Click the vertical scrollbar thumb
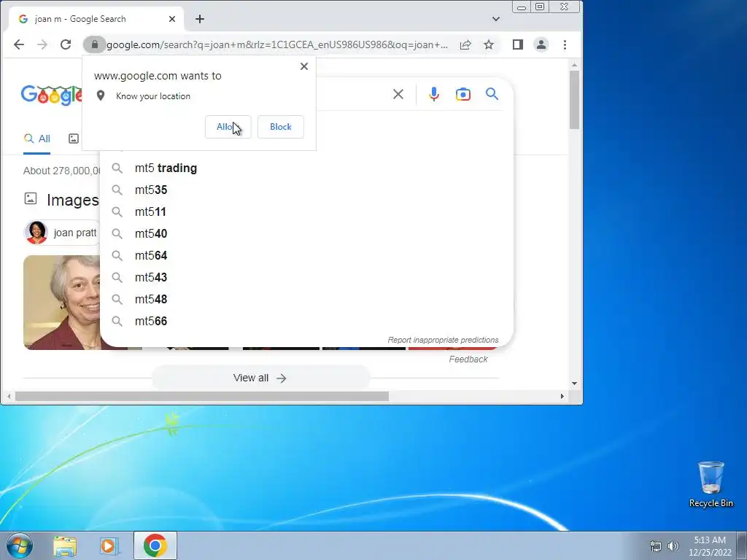This screenshot has height=560, width=747. point(575,99)
